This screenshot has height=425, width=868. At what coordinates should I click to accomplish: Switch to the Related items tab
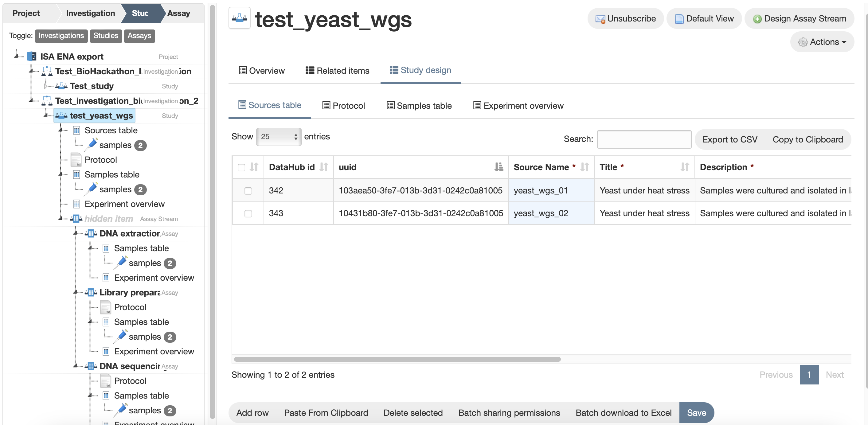(x=337, y=71)
